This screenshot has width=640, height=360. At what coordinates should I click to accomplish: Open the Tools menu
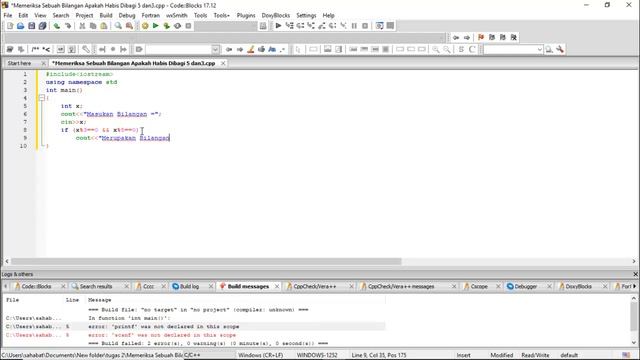200,15
